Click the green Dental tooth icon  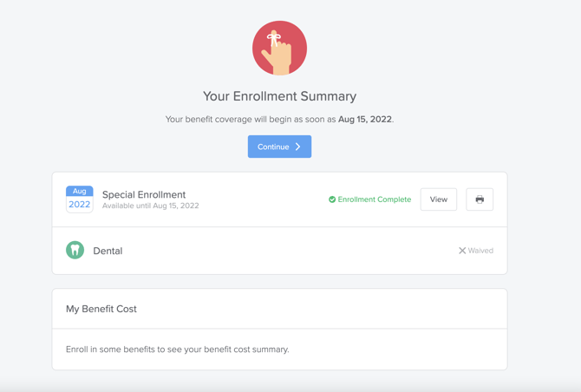(75, 251)
